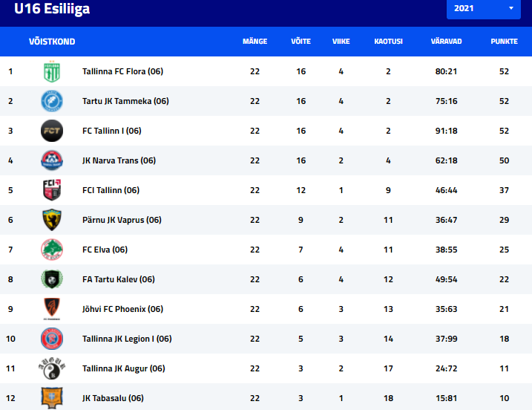This screenshot has width=532, height=410.
Task: Click the FC Tallinn FCT black logo
Action: 52,131
